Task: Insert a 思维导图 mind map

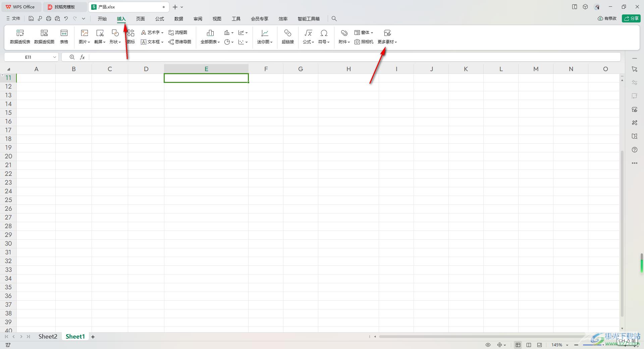Action: pyautogui.click(x=180, y=42)
